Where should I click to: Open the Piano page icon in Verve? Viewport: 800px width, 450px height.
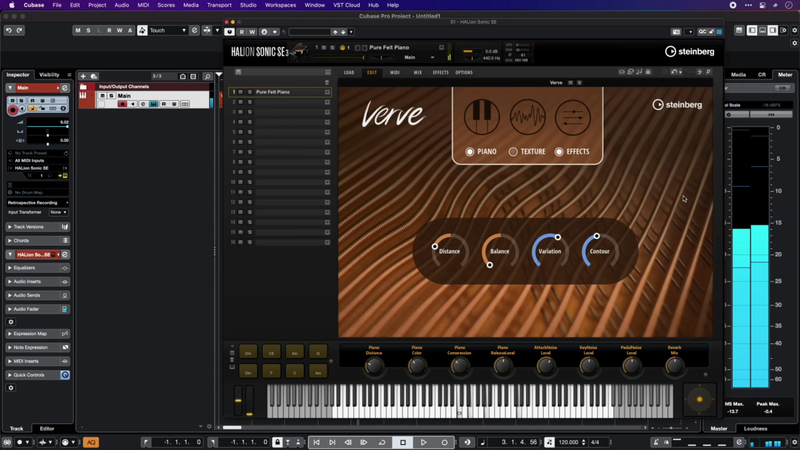coord(481,117)
